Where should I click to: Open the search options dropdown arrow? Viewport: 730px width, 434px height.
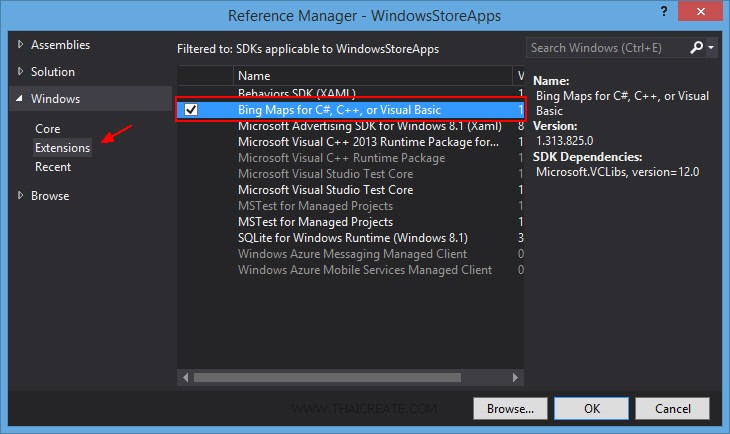point(711,47)
